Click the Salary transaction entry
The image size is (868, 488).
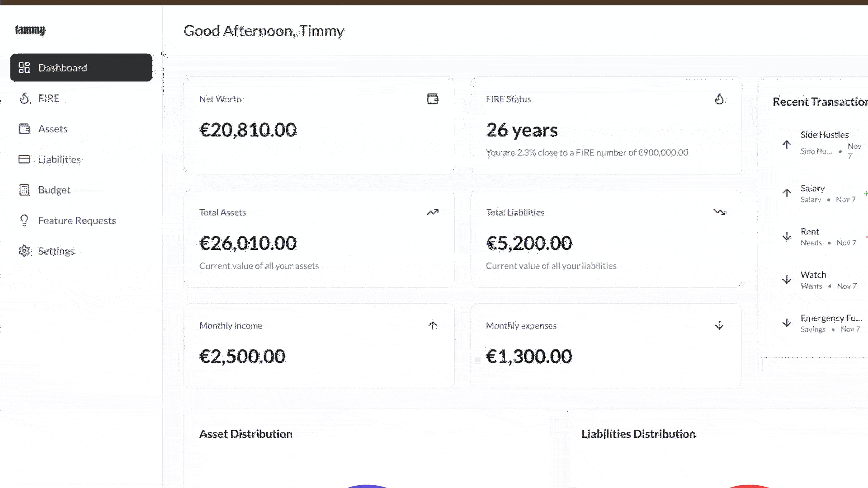(812, 193)
